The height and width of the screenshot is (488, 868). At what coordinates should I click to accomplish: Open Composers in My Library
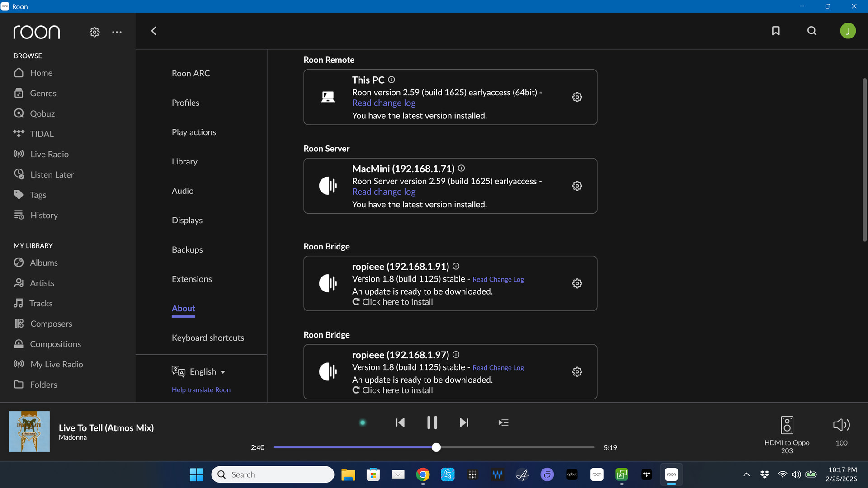[x=43, y=324]
